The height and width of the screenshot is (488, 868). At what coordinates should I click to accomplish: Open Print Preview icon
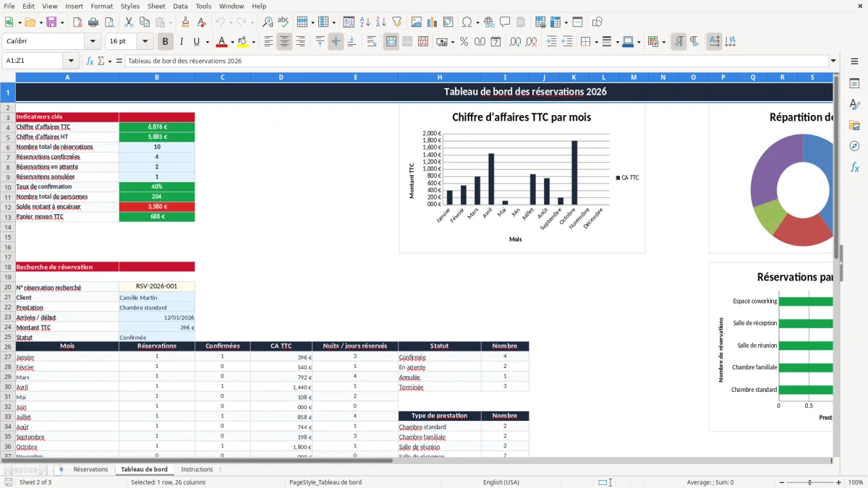click(109, 22)
